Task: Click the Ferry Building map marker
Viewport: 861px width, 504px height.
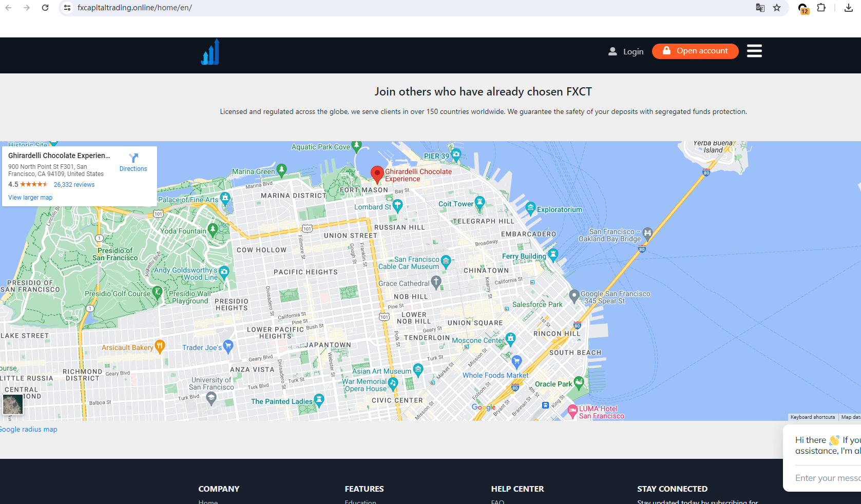Action: point(553,255)
